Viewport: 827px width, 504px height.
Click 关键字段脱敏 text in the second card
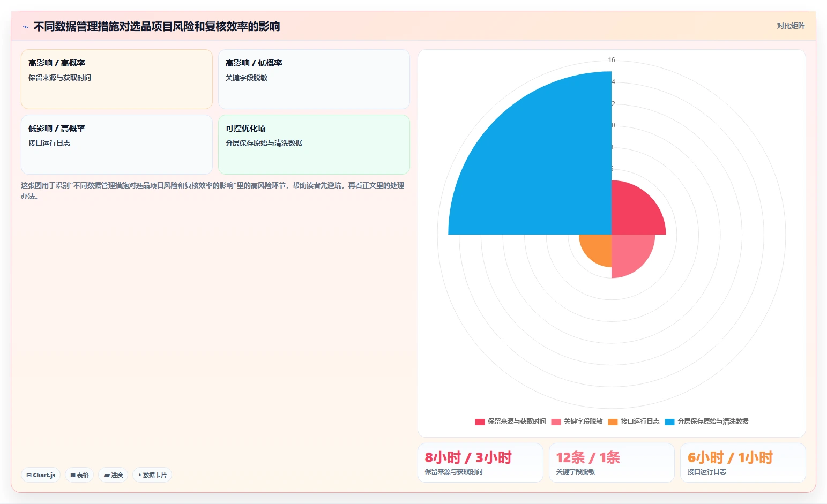click(247, 78)
